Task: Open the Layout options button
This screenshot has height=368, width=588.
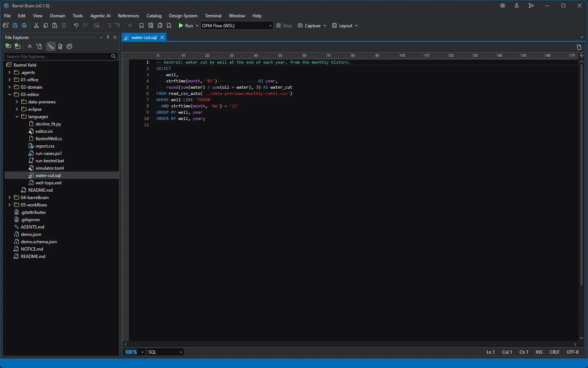Action: tap(345, 25)
